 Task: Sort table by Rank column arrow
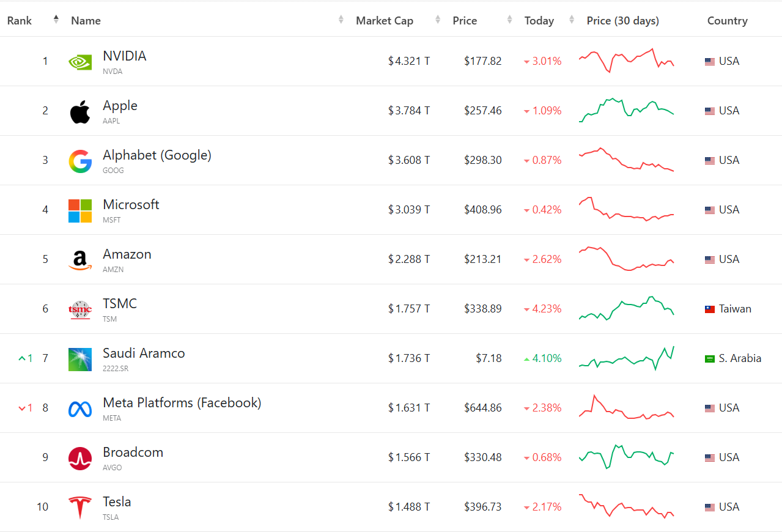click(x=56, y=20)
